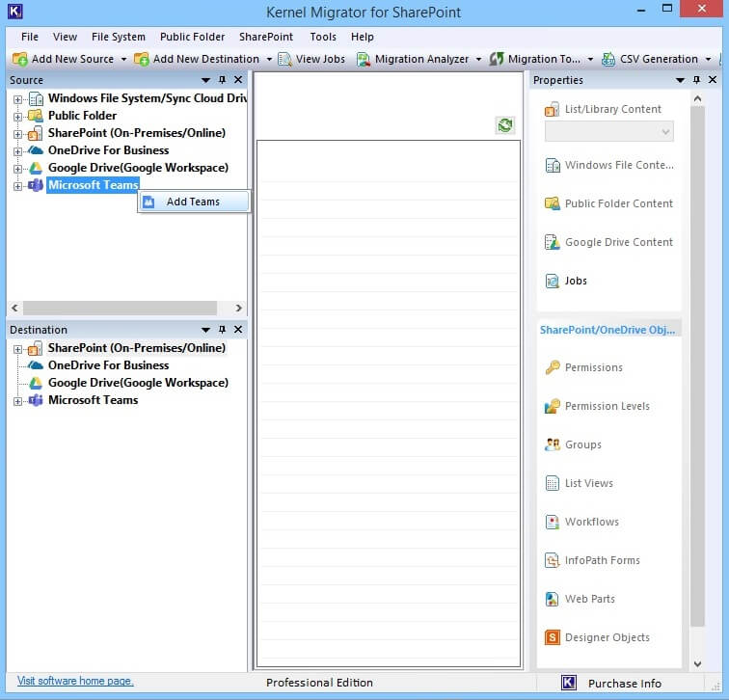The width and height of the screenshot is (729, 700).
Task: Open Add New Source dropdown arrow
Action: tap(123, 60)
